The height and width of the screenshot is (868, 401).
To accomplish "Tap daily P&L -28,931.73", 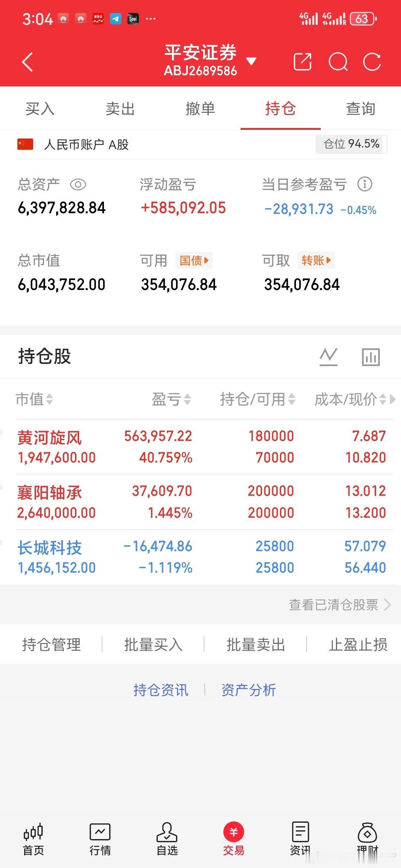I will pos(299,209).
